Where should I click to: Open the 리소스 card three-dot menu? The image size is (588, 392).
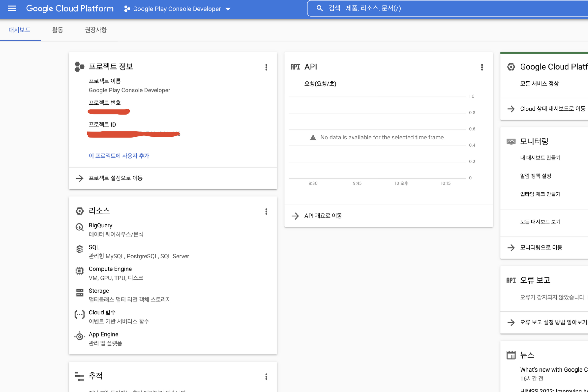point(266,212)
